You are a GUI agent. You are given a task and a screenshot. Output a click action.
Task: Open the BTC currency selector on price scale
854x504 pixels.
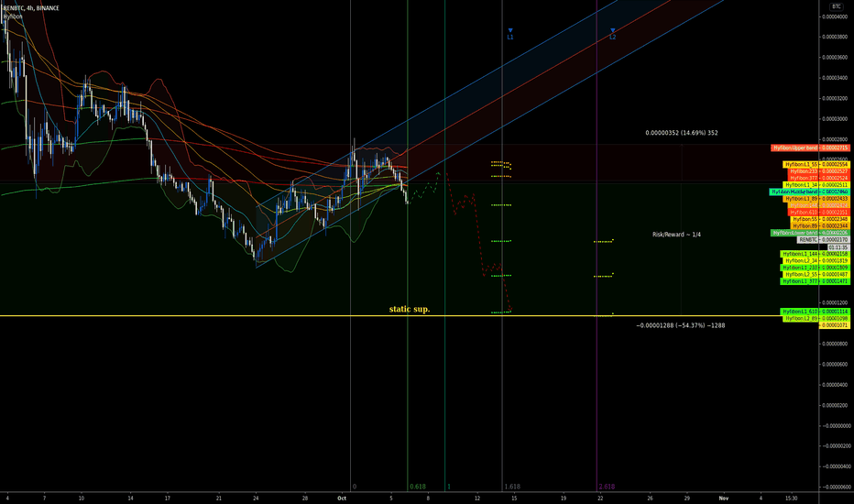pos(836,6)
